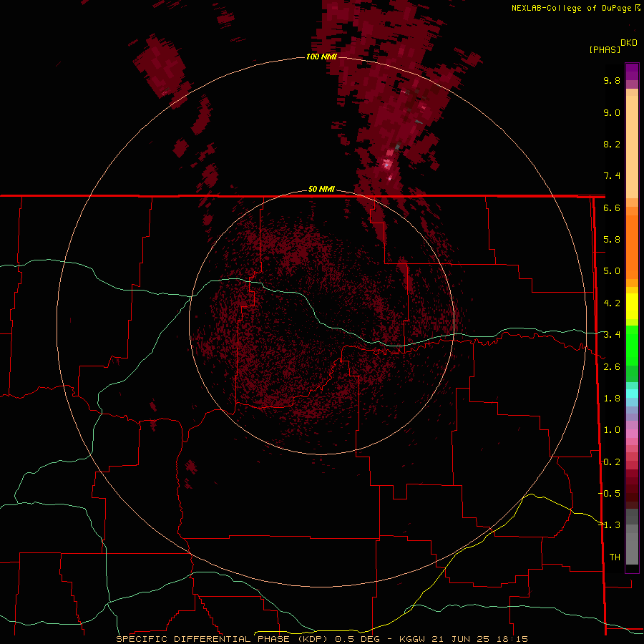Click the 0.2 color scale value
Image resolution: width=644 pixels, height=644 pixels.
click(612, 462)
